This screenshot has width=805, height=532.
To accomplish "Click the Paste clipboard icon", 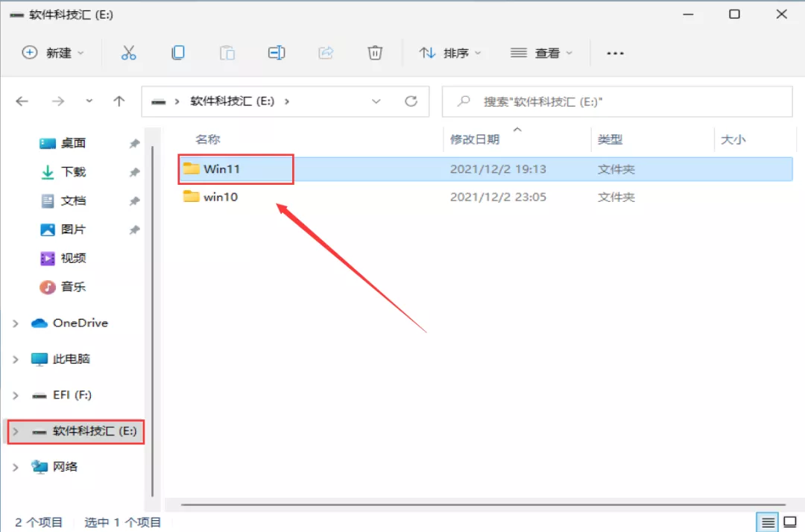I will click(x=227, y=53).
